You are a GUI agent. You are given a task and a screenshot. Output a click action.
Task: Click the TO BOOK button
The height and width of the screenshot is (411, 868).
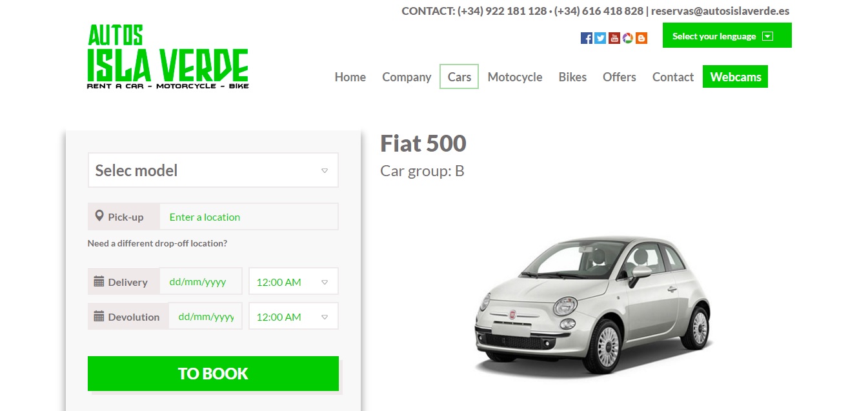[x=213, y=374]
